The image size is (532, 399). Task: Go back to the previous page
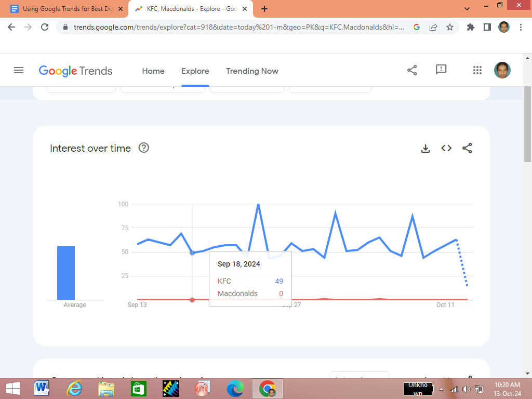[11, 27]
